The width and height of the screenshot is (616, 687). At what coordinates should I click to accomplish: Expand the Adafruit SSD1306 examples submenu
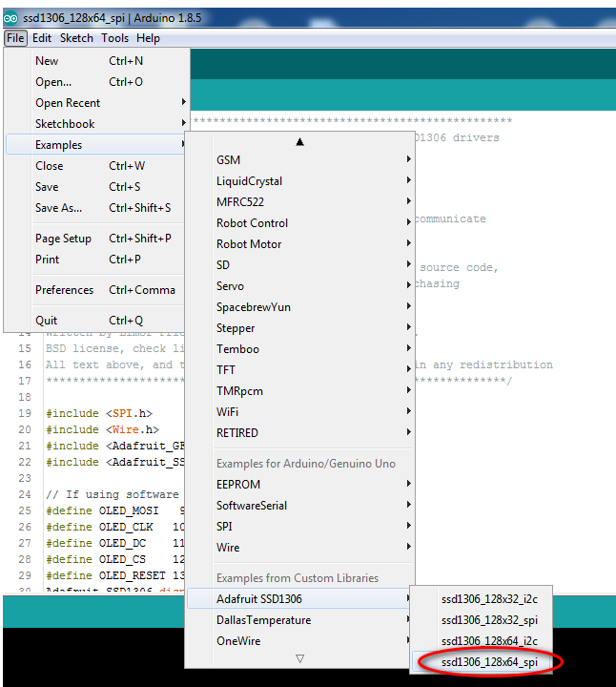(300, 599)
